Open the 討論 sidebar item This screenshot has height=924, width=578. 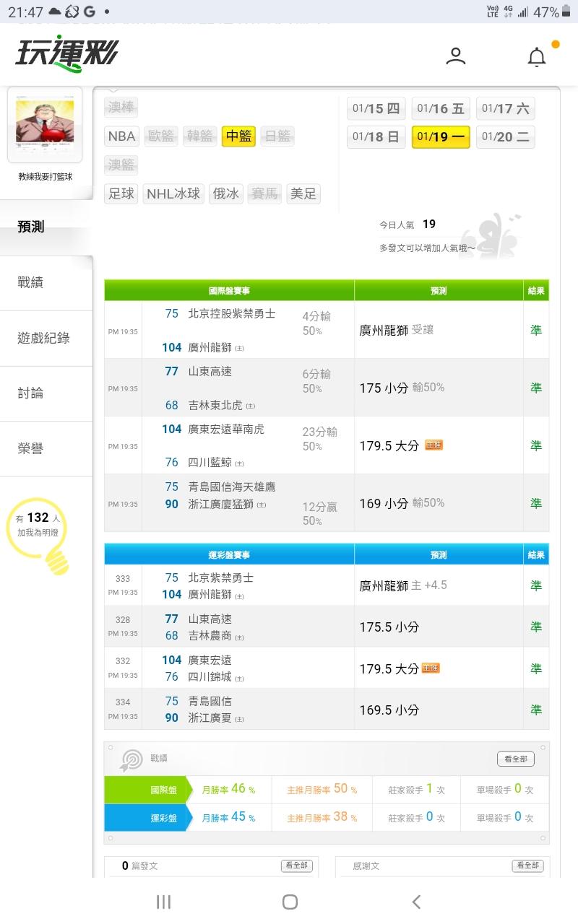pos(30,393)
